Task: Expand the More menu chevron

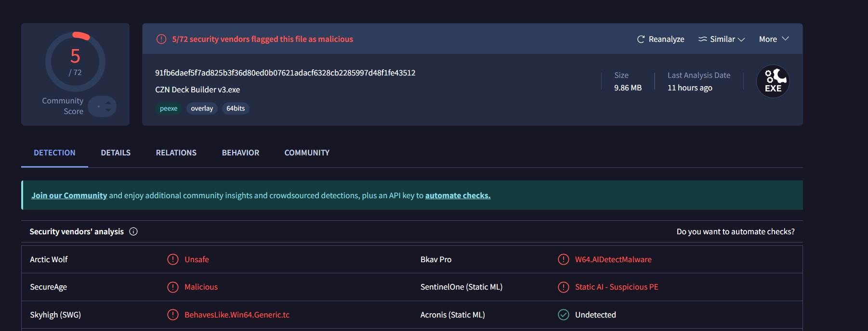Action: (785, 38)
